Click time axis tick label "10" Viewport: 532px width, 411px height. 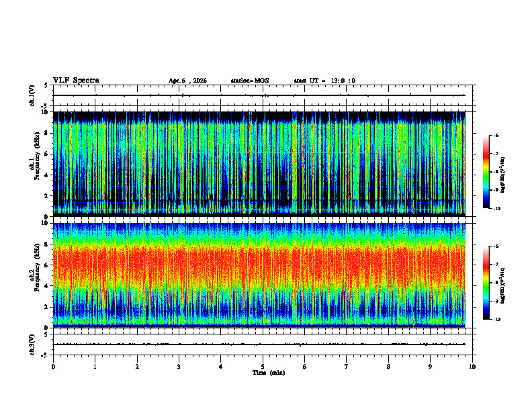(472, 367)
